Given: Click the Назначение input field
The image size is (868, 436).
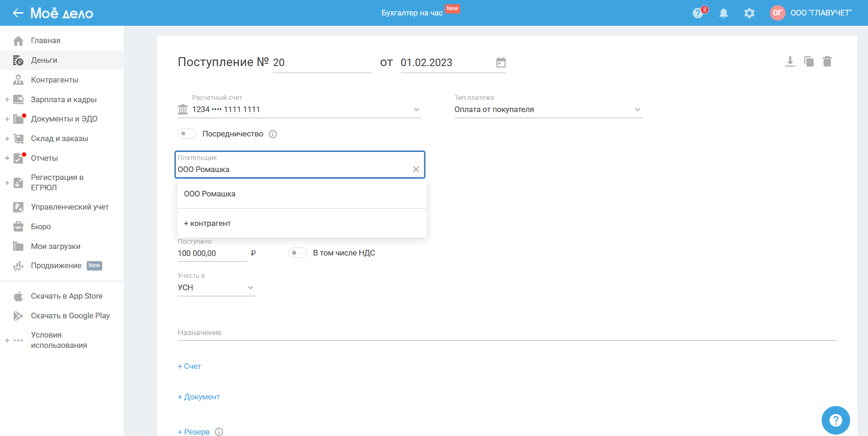Looking at the screenshot, I should click(506, 332).
